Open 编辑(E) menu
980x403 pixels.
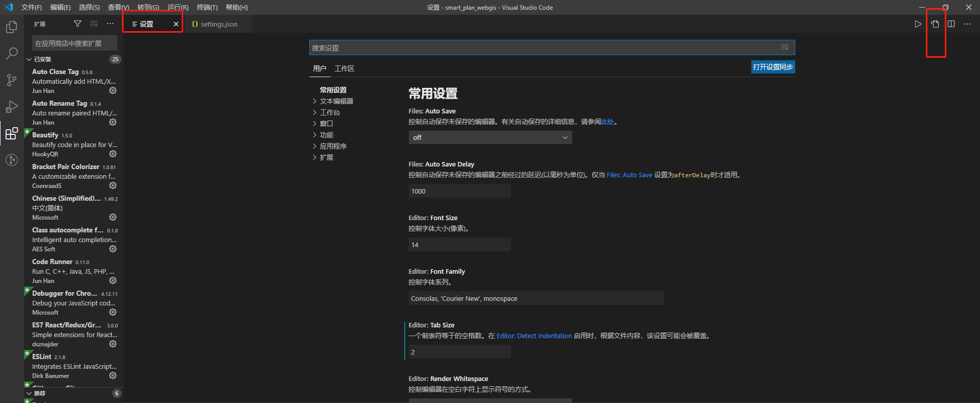60,7
